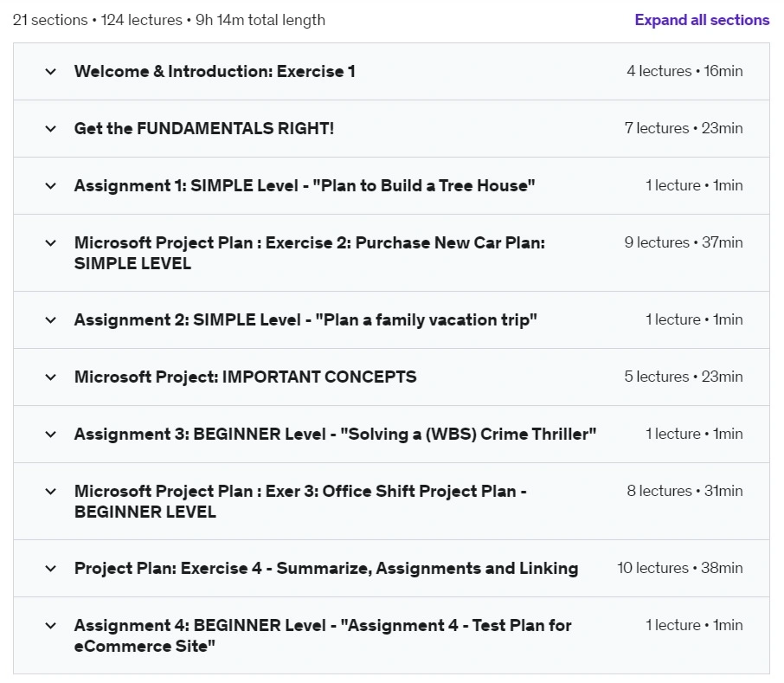Expand the Assignment 1 Tree House chevron
The image size is (784, 683).
50,186
